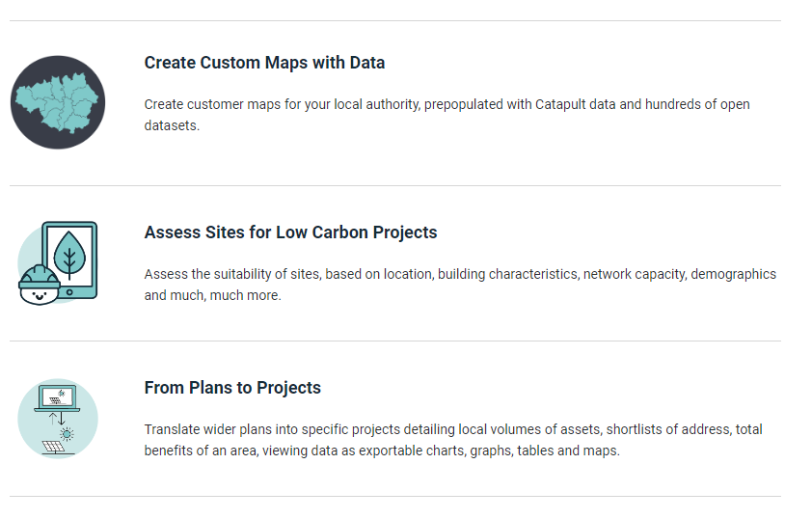Click the laptop graphic in the bottom icon
Image resolution: width=812 pixels, height=519 pixels.
pos(57,397)
